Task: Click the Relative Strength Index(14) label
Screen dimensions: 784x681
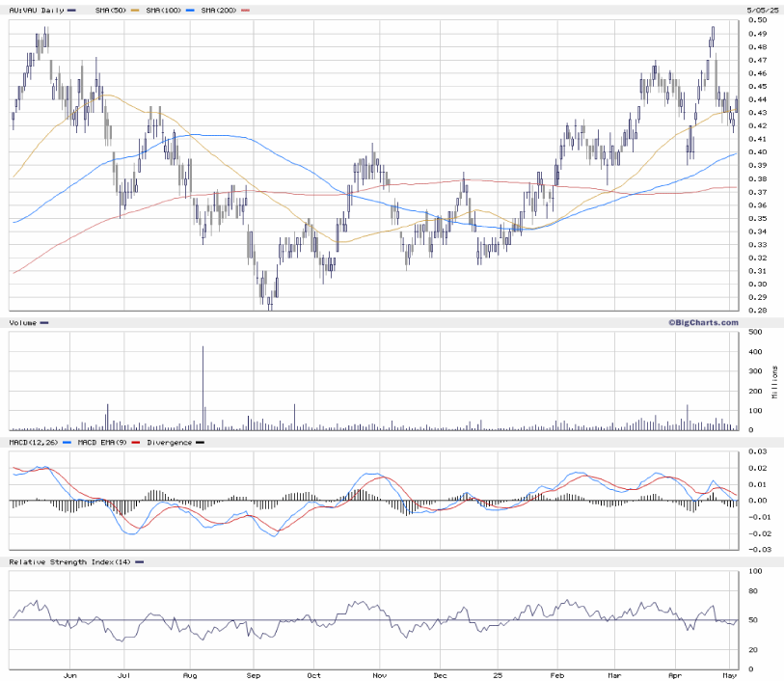Action: pyautogui.click(x=70, y=561)
